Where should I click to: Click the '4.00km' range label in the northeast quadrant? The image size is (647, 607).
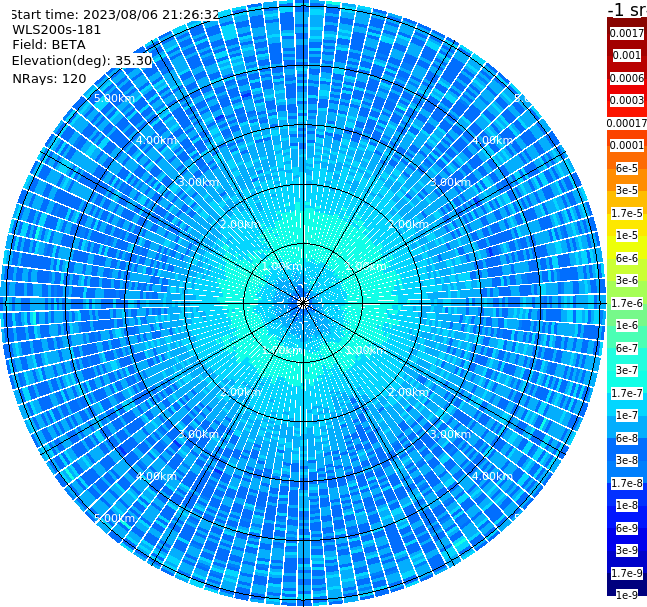click(492, 140)
